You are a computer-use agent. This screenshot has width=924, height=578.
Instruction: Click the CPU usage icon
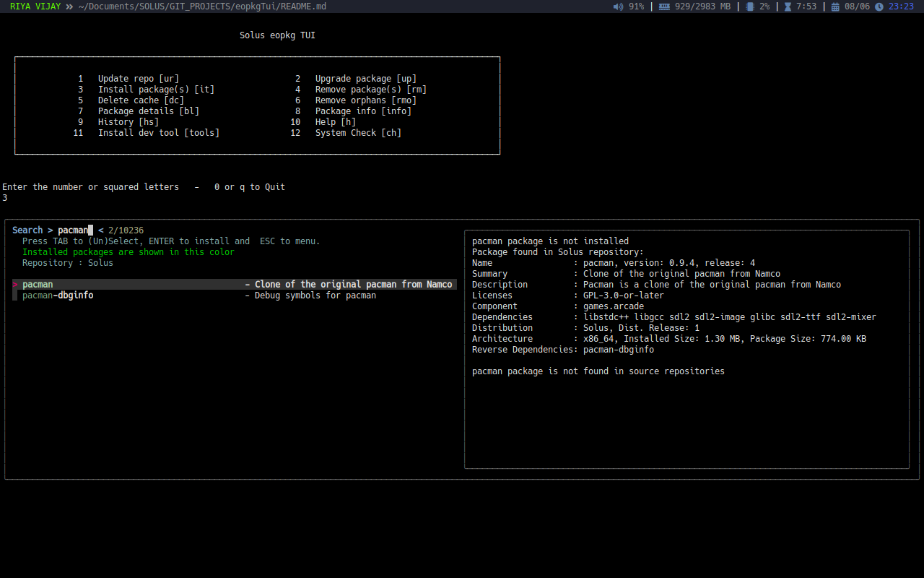749,7
